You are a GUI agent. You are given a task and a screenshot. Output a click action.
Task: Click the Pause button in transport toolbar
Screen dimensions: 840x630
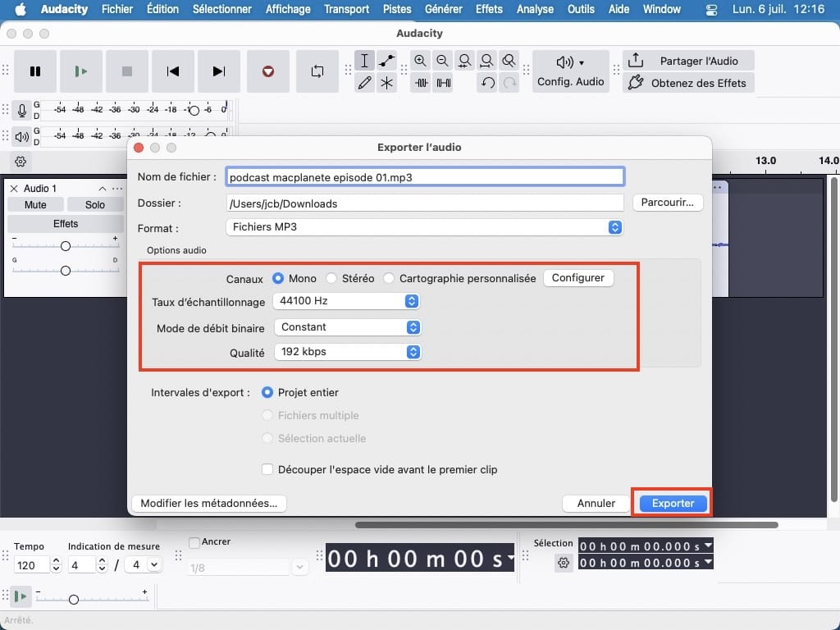point(34,71)
